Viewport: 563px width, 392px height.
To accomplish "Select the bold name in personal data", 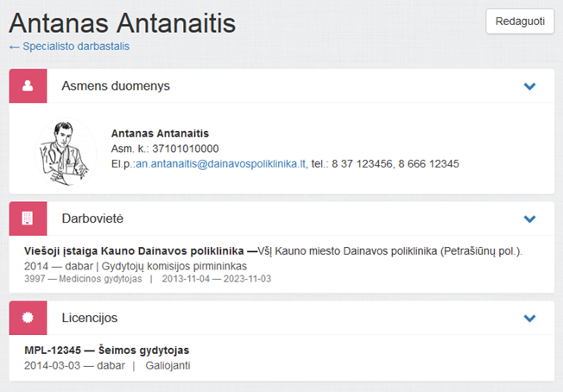I will point(160,134).
